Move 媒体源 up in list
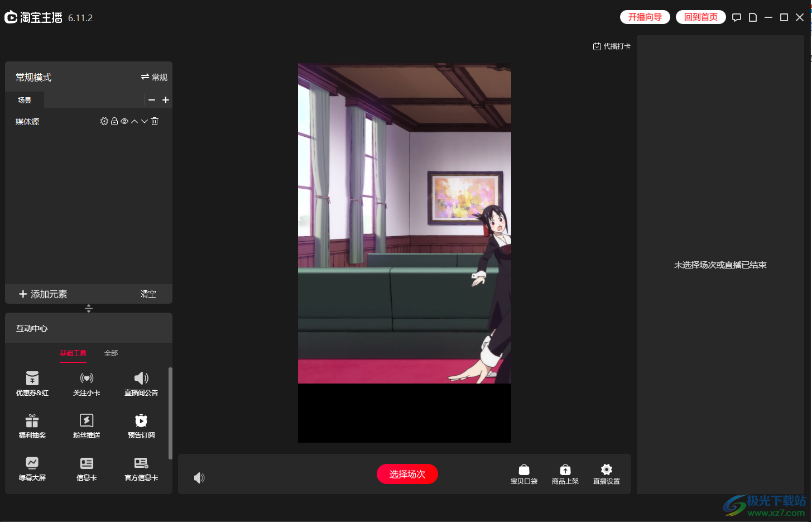 tap(134, 121)
